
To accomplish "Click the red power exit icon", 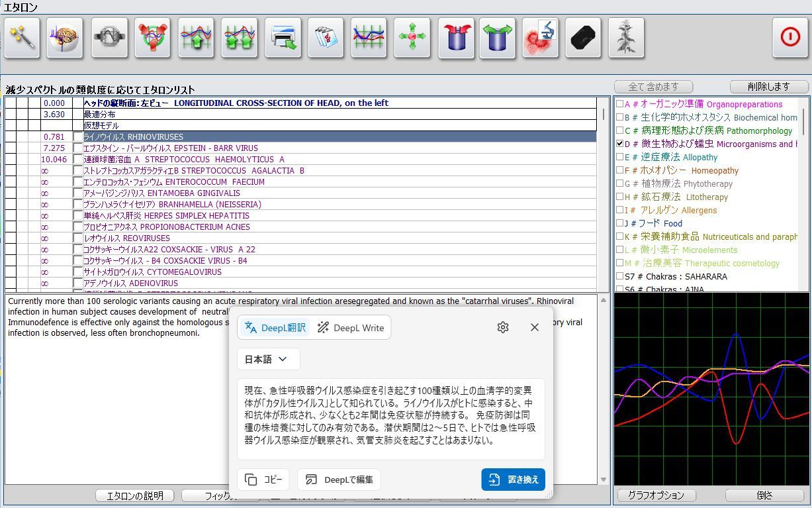I will pyautogui.click(x=789, y=37).
